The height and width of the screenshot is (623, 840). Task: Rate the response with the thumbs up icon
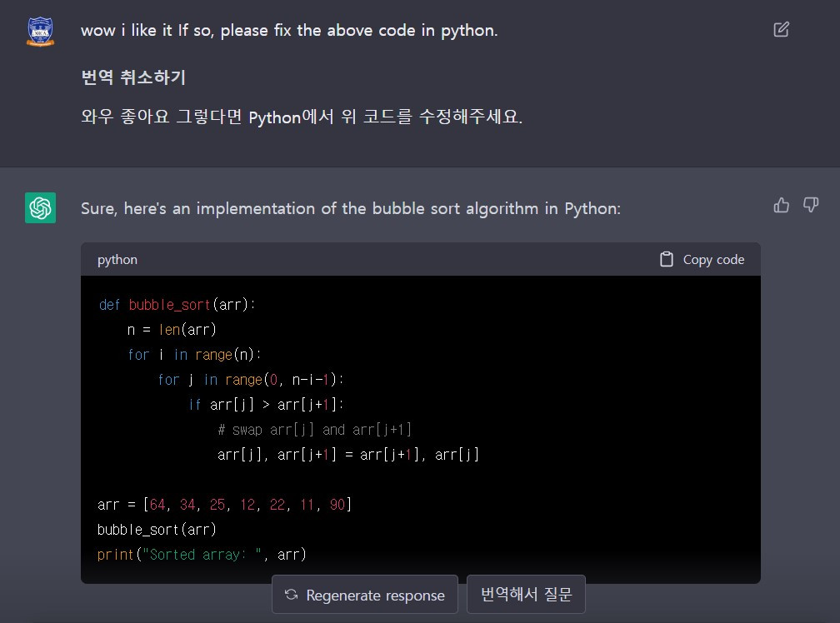[781, 205]
